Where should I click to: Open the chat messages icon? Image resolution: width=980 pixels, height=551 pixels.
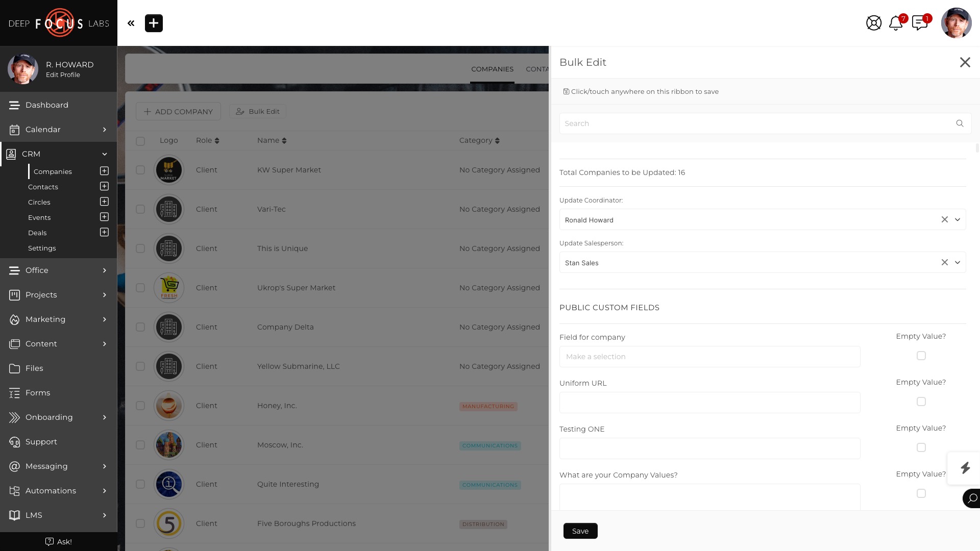click(919, 23)
